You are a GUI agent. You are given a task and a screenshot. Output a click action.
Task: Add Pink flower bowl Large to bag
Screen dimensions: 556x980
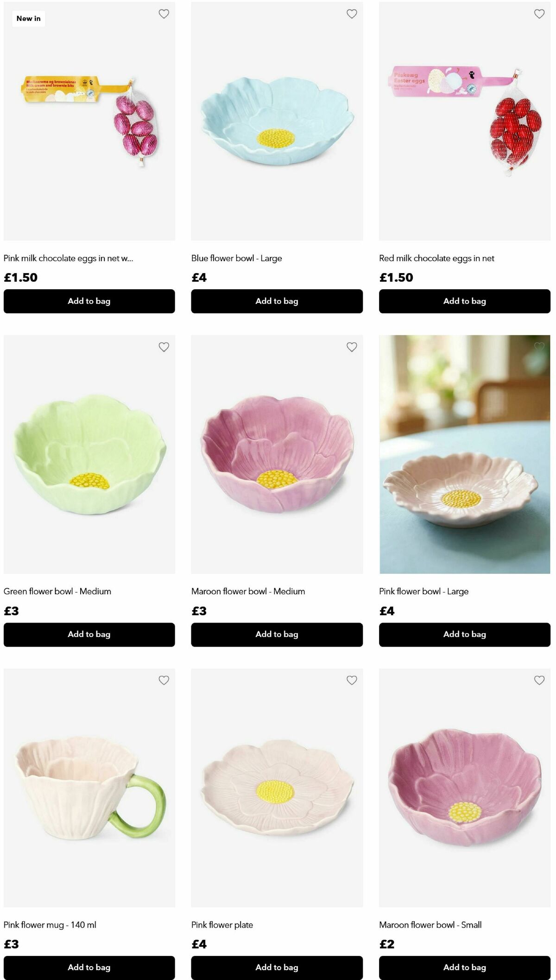click(465, 635)
